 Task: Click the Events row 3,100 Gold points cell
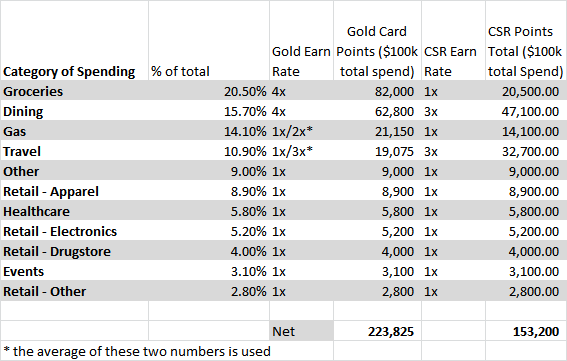(377, 271)
